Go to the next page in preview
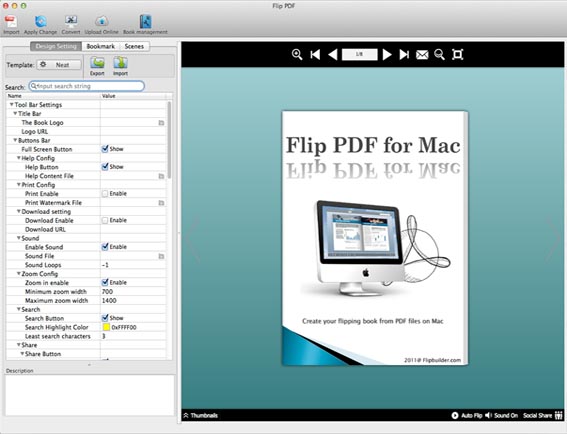 point(387,55)
